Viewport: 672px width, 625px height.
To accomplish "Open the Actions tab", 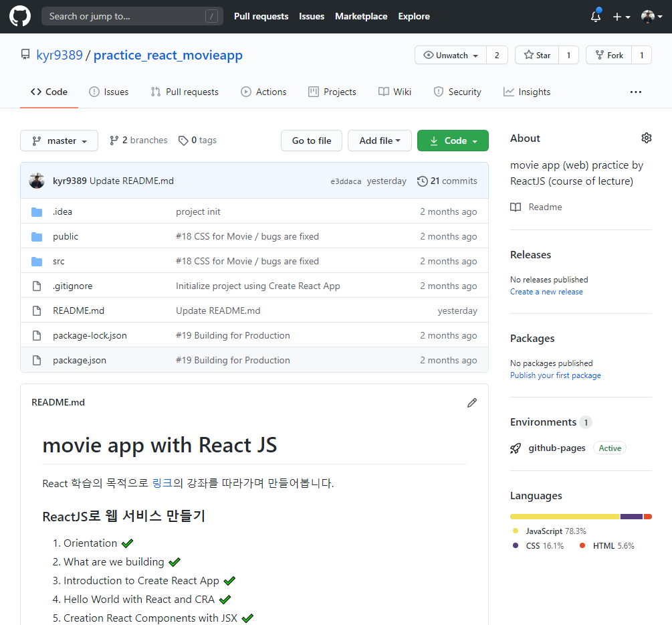I will coord(263,92).
